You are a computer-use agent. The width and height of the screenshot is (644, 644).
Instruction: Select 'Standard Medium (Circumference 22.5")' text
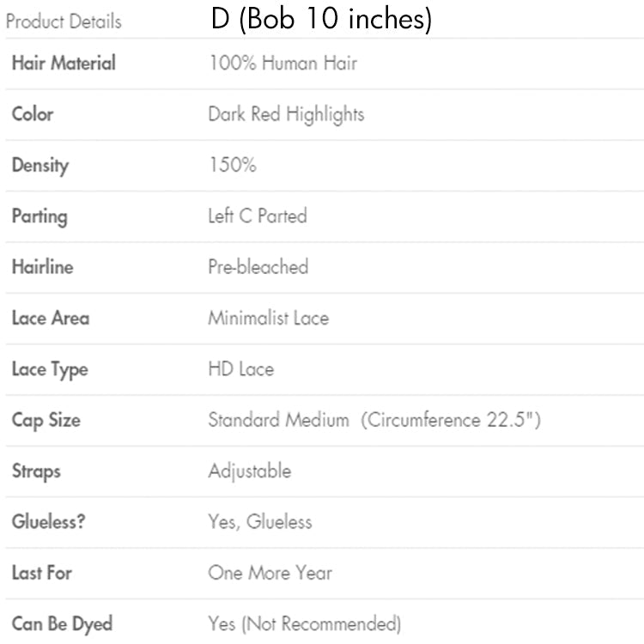click(x=374, y=421)
